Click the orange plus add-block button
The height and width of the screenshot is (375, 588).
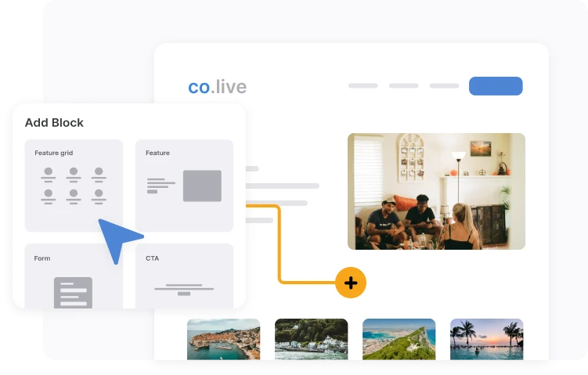tap(350, 283)
